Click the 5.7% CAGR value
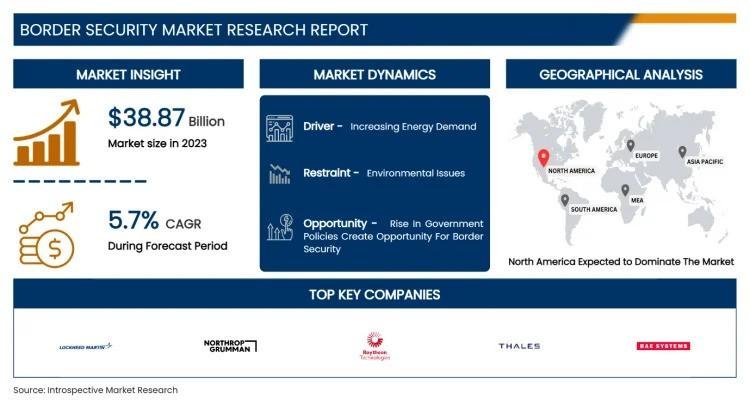 click(155, 221)
